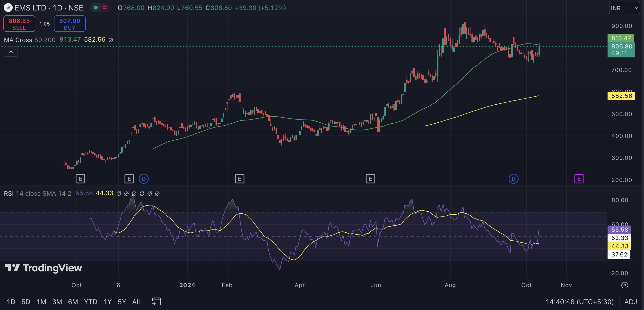Collapse the indicator legend chevron

tap(11, 52)
